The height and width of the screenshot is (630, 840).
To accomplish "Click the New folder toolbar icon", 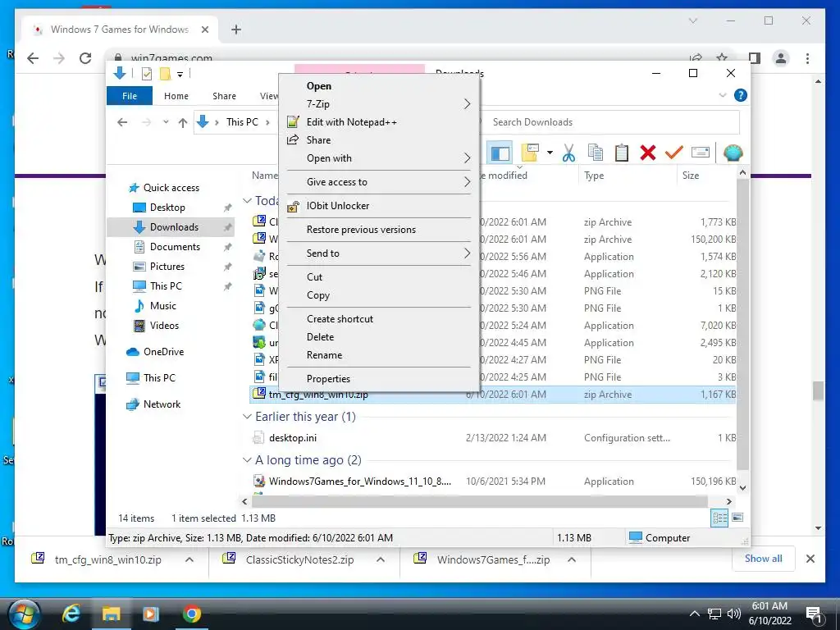I will click(x=529, y=153).
